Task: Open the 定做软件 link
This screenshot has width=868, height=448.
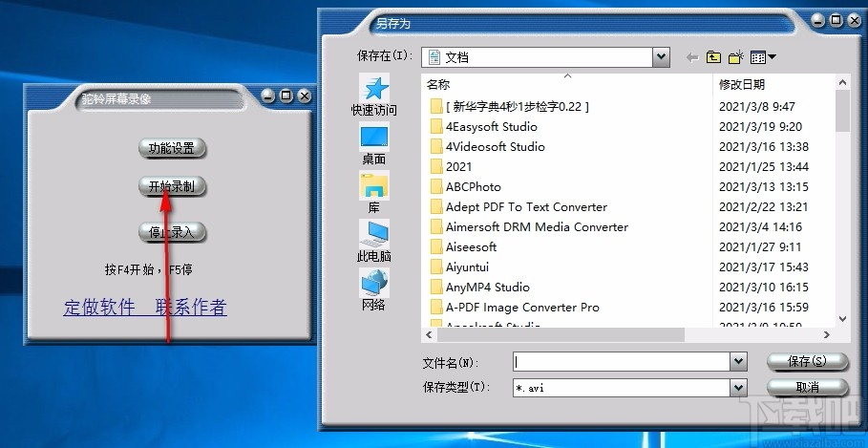Action: (x=99, y=308)
